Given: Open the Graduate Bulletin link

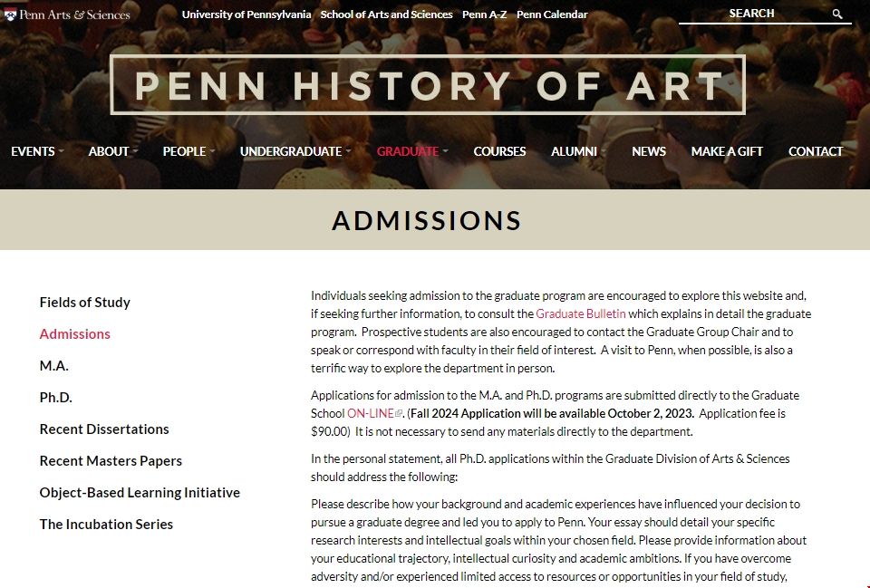Looking at the screenshot, I should pos(581,314).
